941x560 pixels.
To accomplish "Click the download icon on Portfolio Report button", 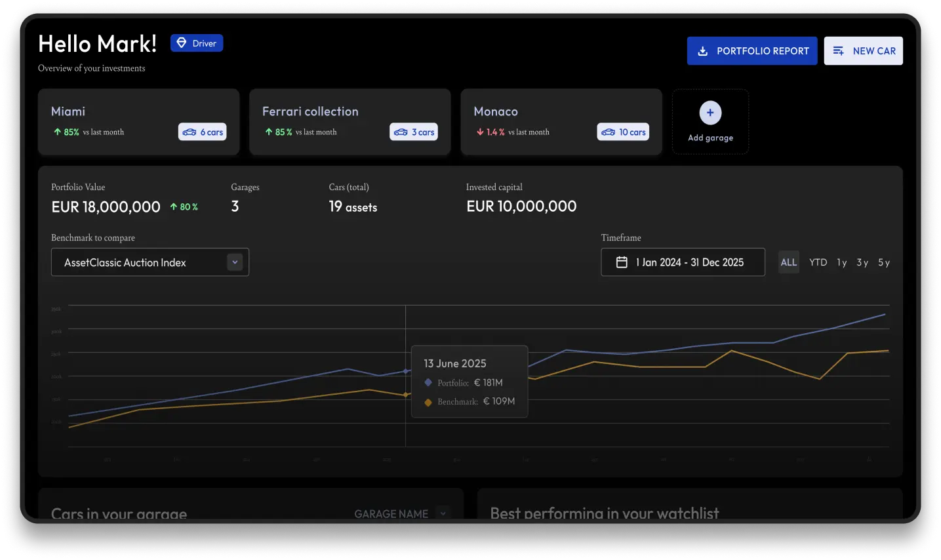I will [704, 50].
